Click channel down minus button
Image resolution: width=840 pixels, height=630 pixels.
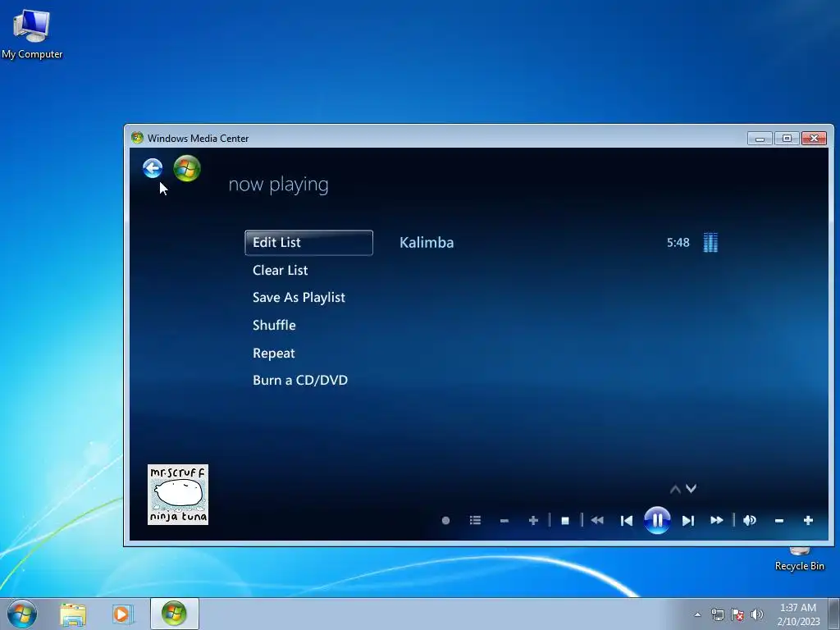point(504,521)
